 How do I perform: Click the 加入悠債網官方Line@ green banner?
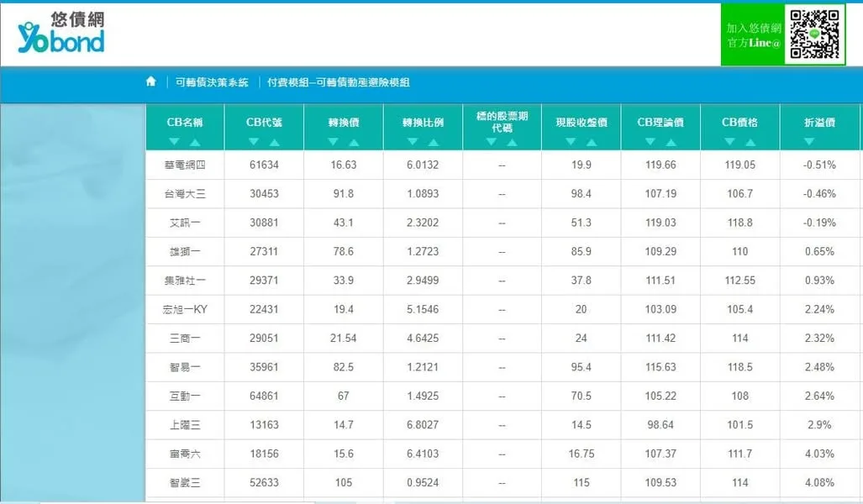point(753,34)
